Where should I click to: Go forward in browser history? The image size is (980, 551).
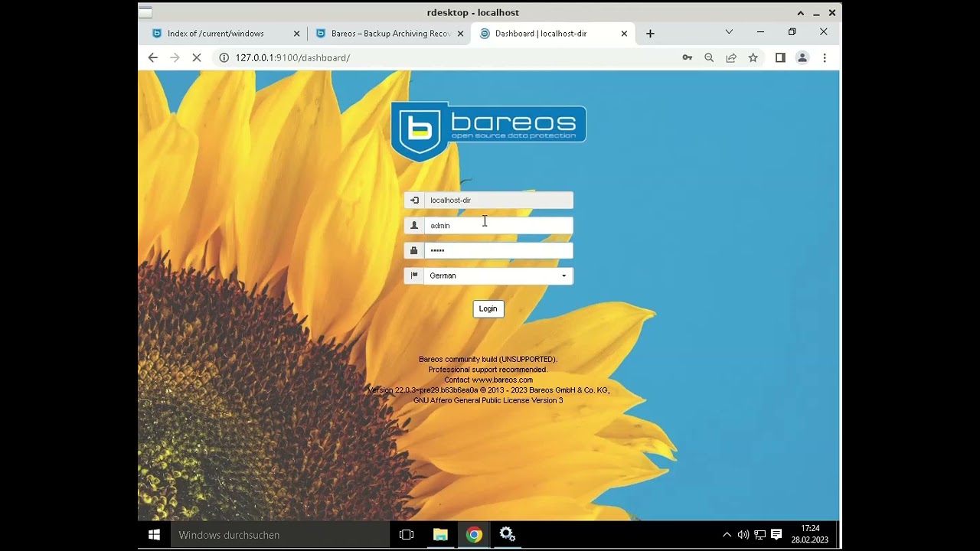click(175, 57)
